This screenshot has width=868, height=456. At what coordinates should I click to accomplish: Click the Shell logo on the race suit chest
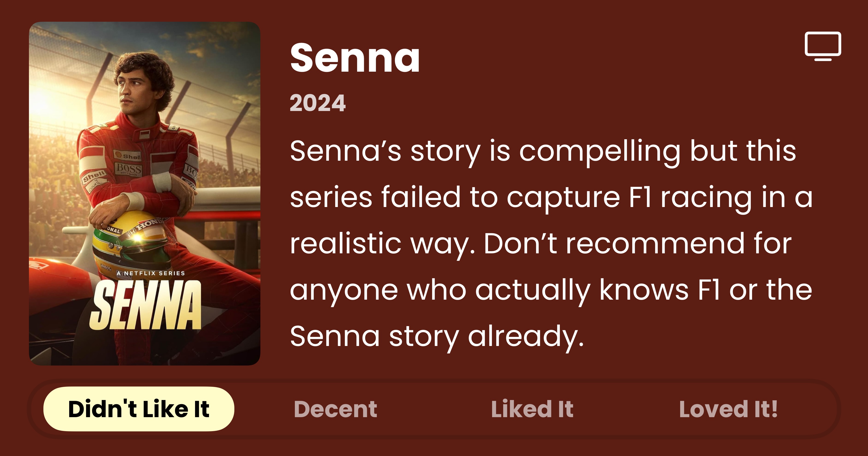pos(128,155)
